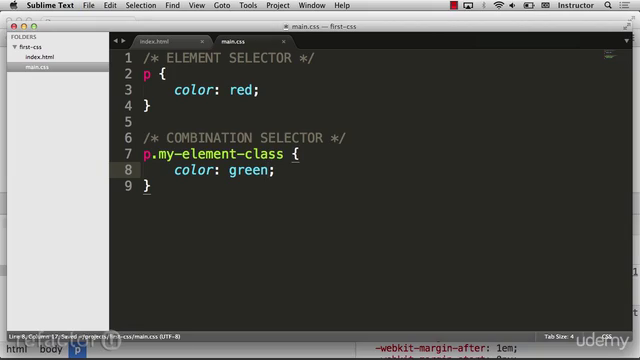The width and height of the screenshot is (640, 360).
Task: Open the Edit menu
Action: click(110, 5)
